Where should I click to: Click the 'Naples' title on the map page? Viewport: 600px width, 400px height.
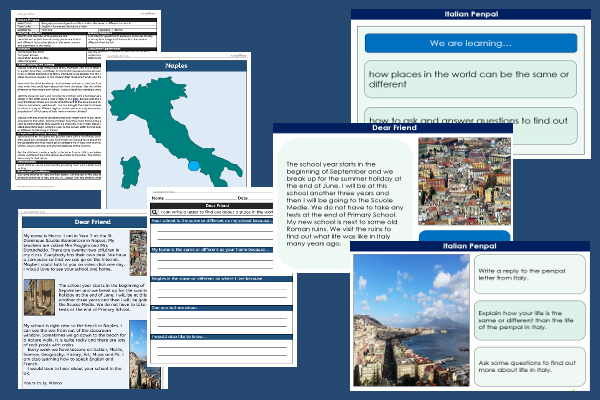coord(176,66)
